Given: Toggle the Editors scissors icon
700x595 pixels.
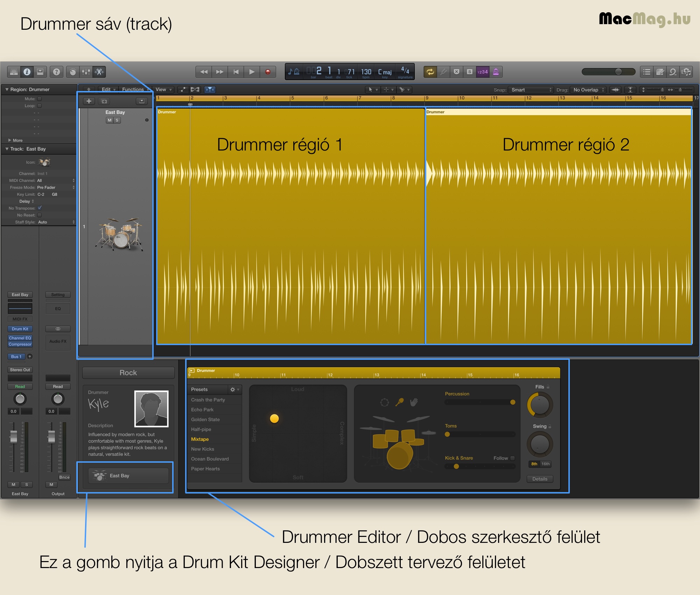Looking at the screenshot, I should click(x=99, y=72).
